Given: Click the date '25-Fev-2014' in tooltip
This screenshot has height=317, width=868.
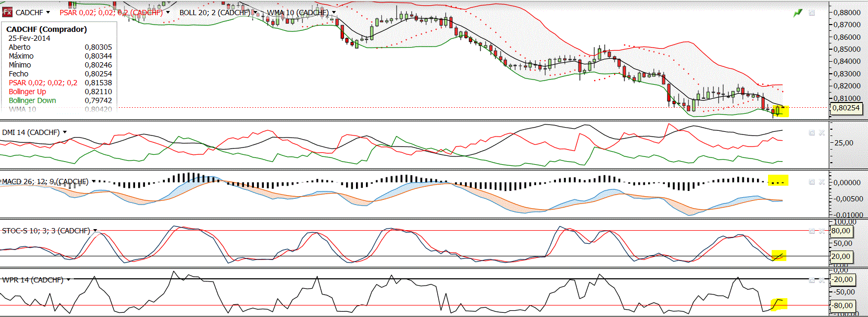Looking at the screenshot, I should 29,38.
